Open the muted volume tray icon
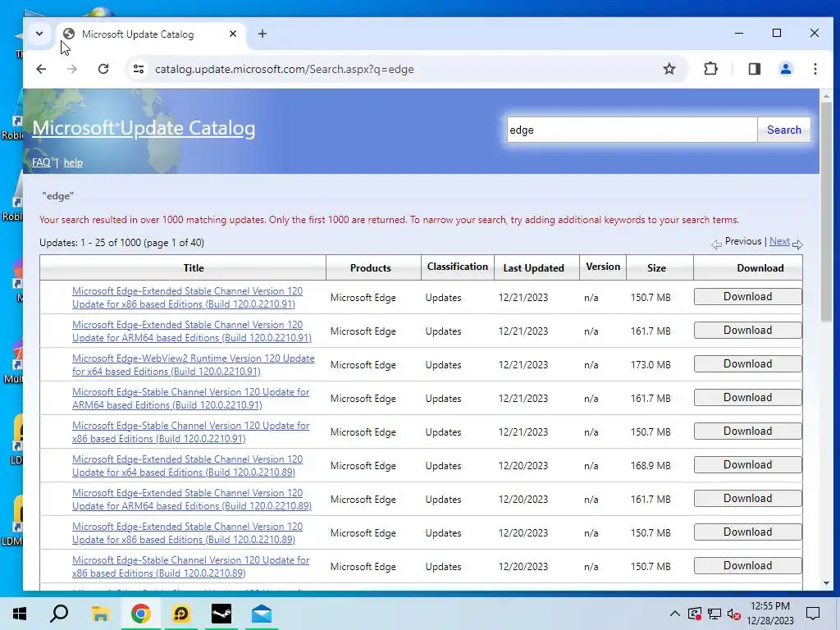Viewport: 840px width, 630px height. [733, 614]
